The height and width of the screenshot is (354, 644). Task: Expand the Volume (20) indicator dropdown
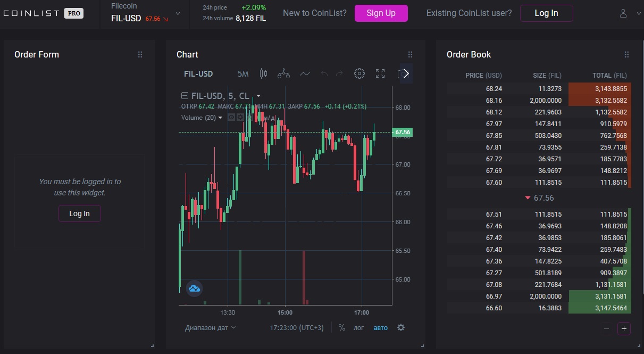click(x=221, y=118)
